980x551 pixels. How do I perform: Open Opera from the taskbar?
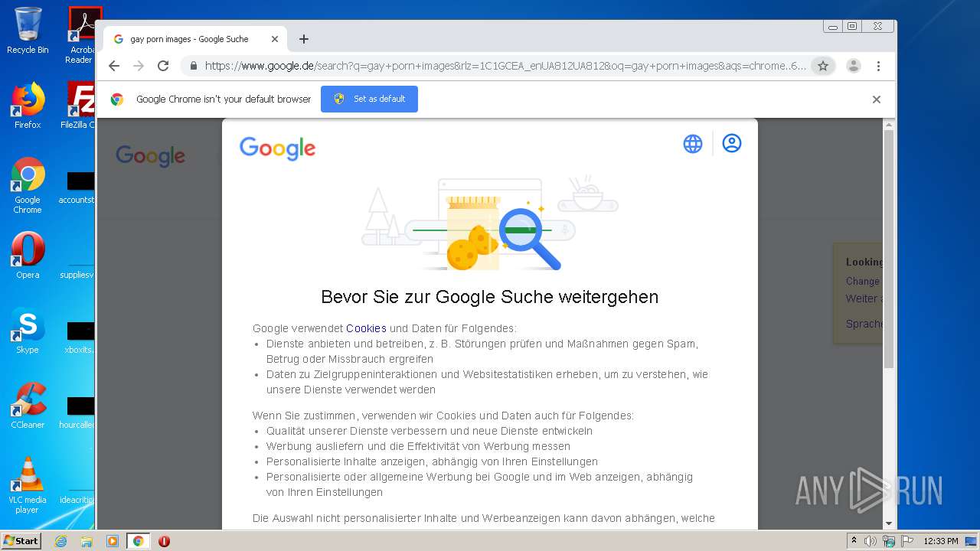(164, 541)
